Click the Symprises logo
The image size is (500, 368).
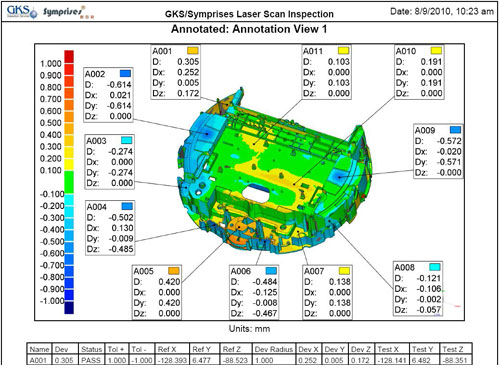click(68, 12)
